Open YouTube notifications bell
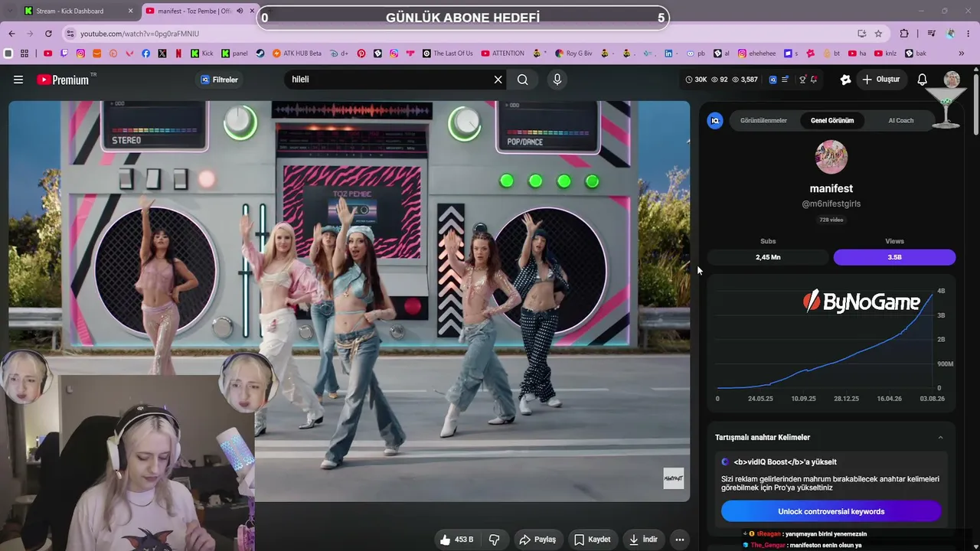Image resolution: width=980 pixels, height=551 pixels. [x=923, y=80]
